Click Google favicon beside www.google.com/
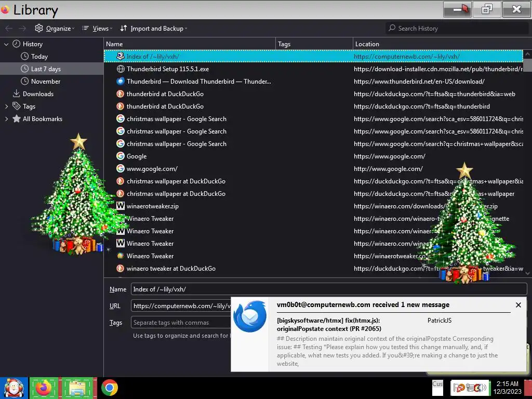The image size is (532, 399). [x=120, y=169]
